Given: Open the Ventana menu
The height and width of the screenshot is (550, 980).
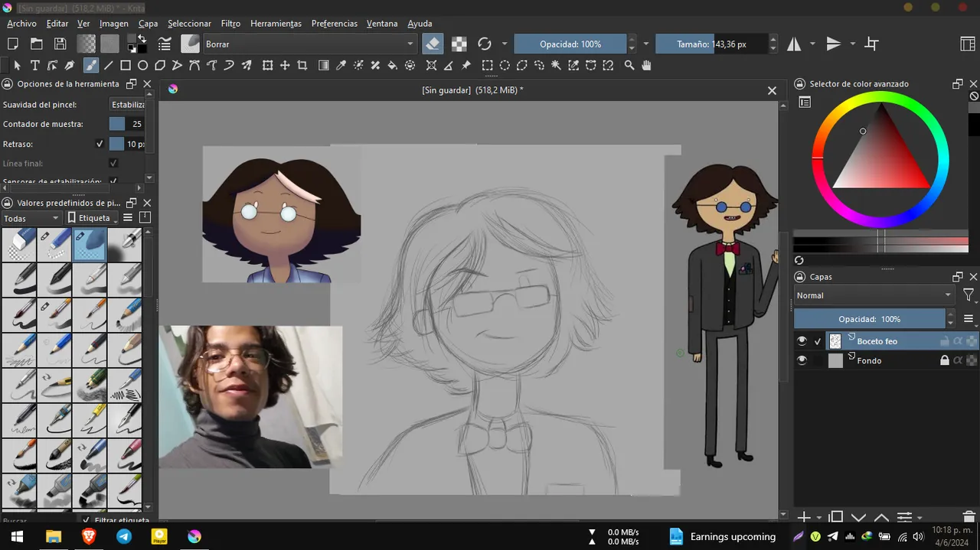Looking at the screenshot, I should point(382,24).
